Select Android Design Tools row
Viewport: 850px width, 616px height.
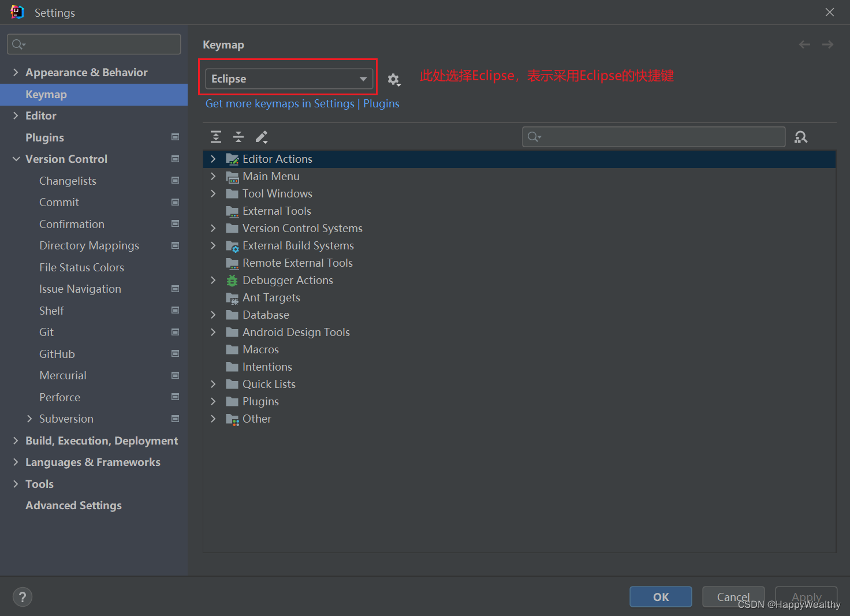(x=520, y=332)
